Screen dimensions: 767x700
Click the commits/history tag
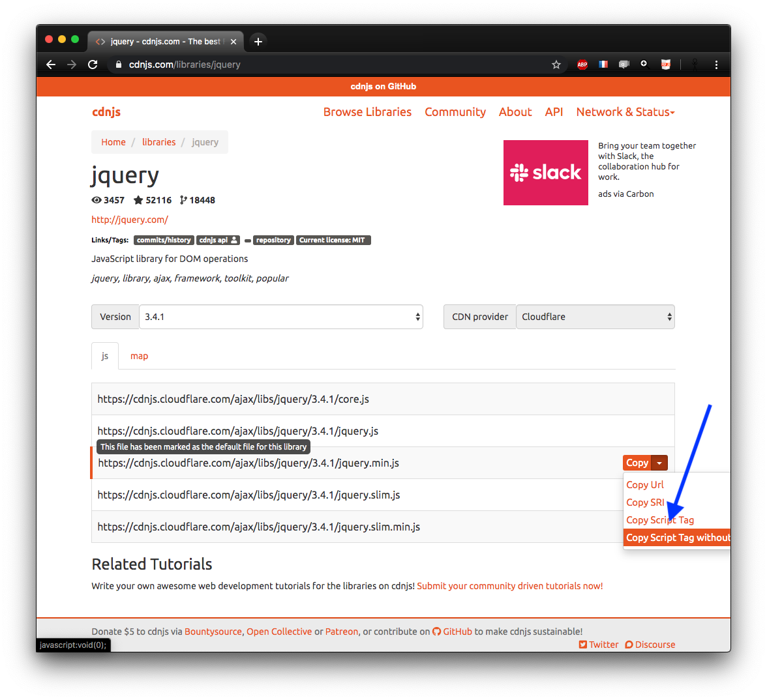tap(164, 241)
